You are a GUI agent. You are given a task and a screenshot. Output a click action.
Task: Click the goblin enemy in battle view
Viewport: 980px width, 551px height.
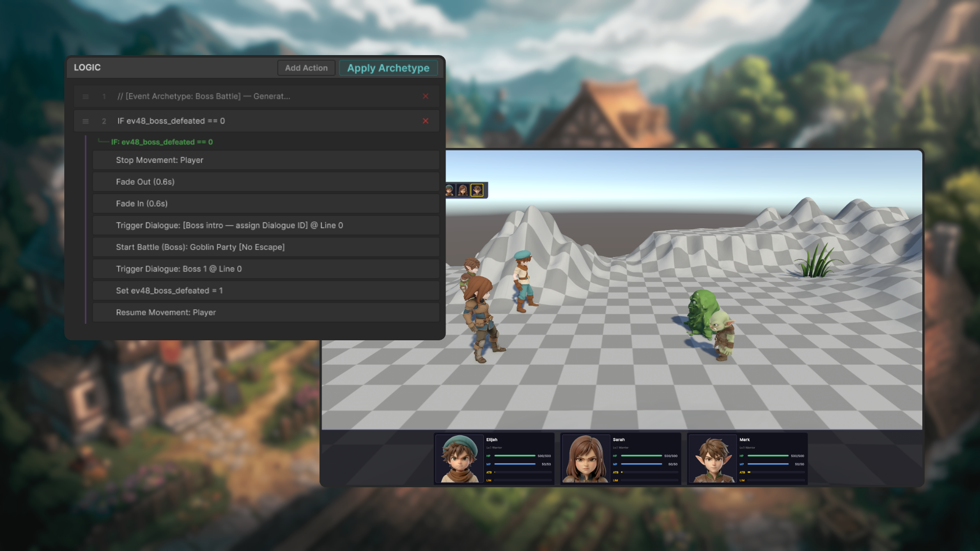click(x=723, y=336)
